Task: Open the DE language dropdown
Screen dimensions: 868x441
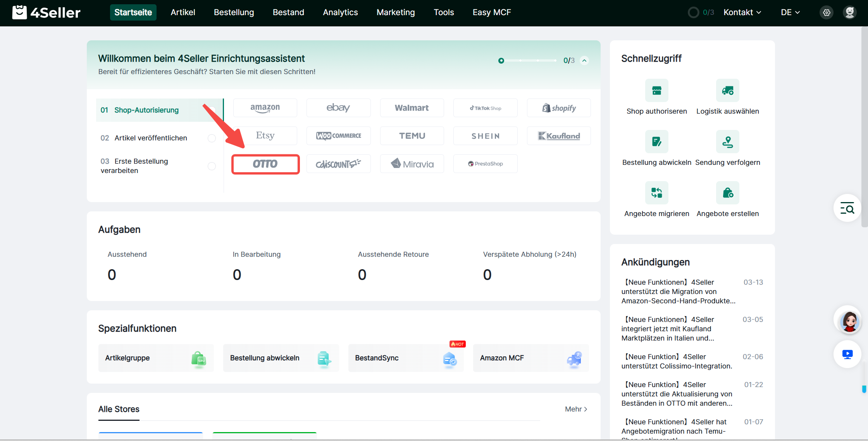Action: (790, 12)
